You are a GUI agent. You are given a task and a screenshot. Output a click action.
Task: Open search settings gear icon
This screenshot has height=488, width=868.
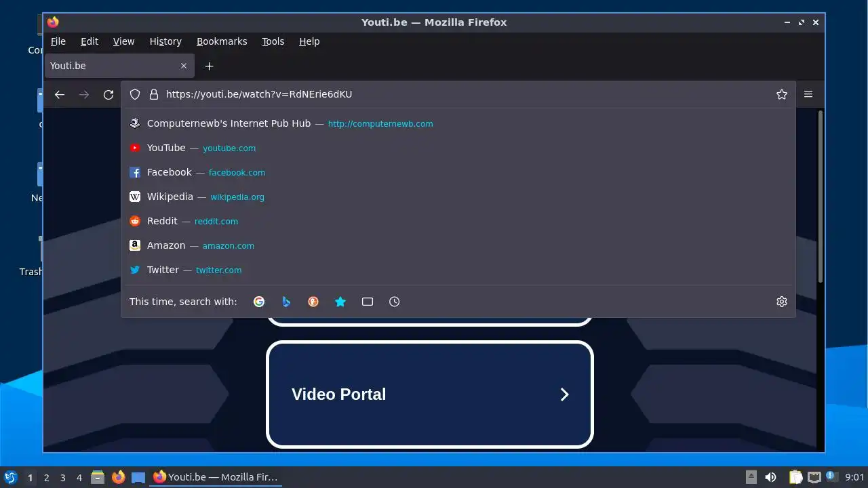pyautogui.click(x=782, y=302)
